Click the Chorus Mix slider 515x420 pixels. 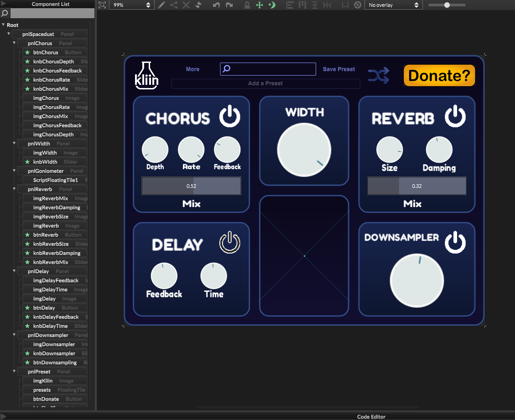[x=191, y=186]
